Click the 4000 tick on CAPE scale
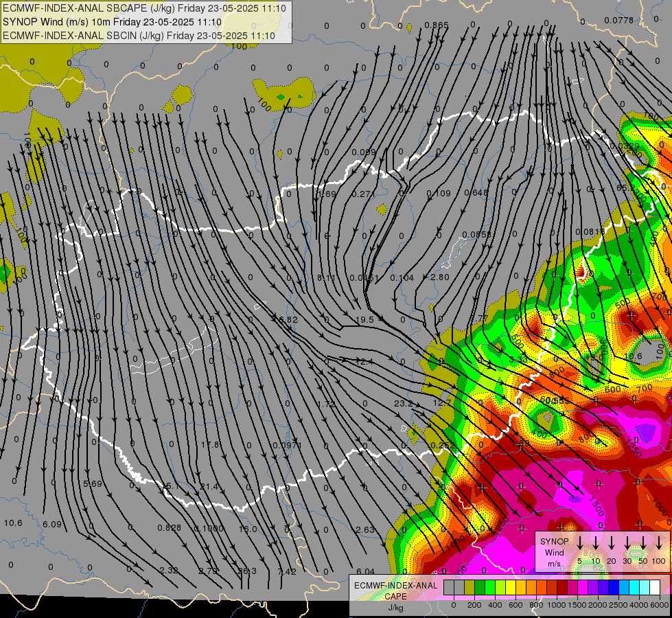Screen dimensions: 672x618 coord(639,605)
